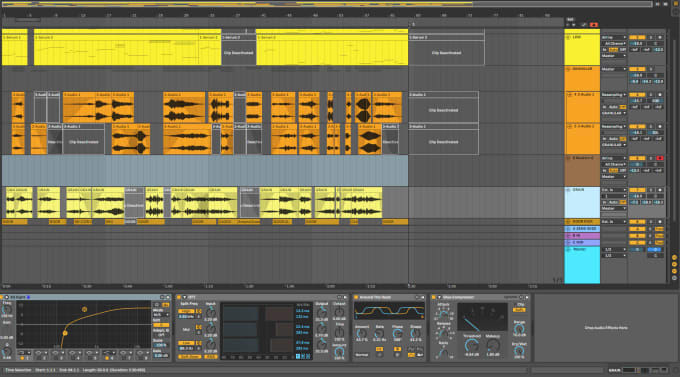Toggle the Auto Pan device activator
The height and width of the screenshot is (377, 680).
coord(356,297)
